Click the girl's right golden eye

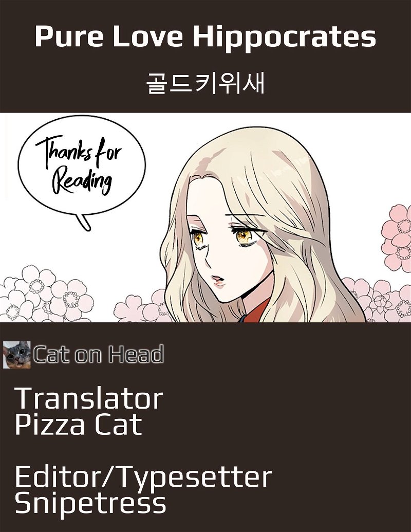tap(198, 238)
